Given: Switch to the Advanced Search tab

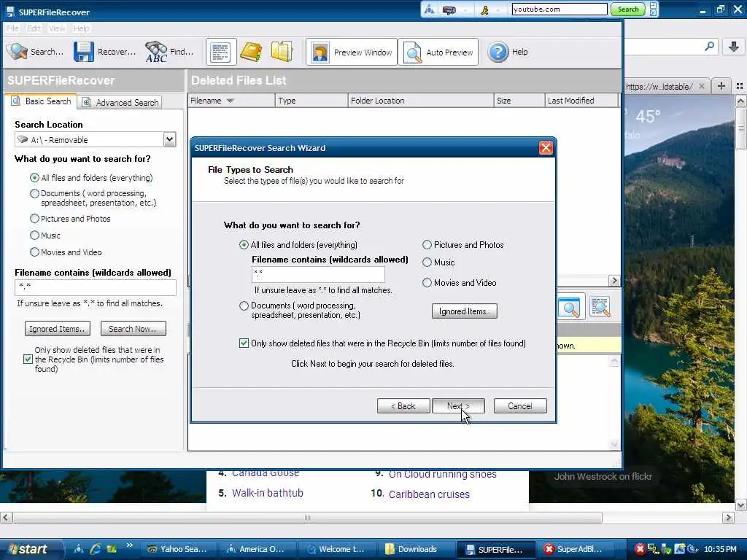Looking at the screenshot, I should pos(120,102).
